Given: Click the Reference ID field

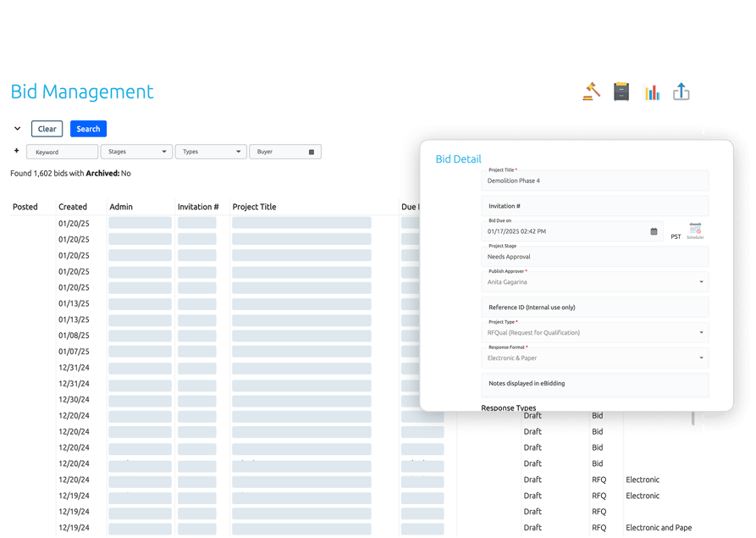Looking at the screenshot, I should coord(595,308).
